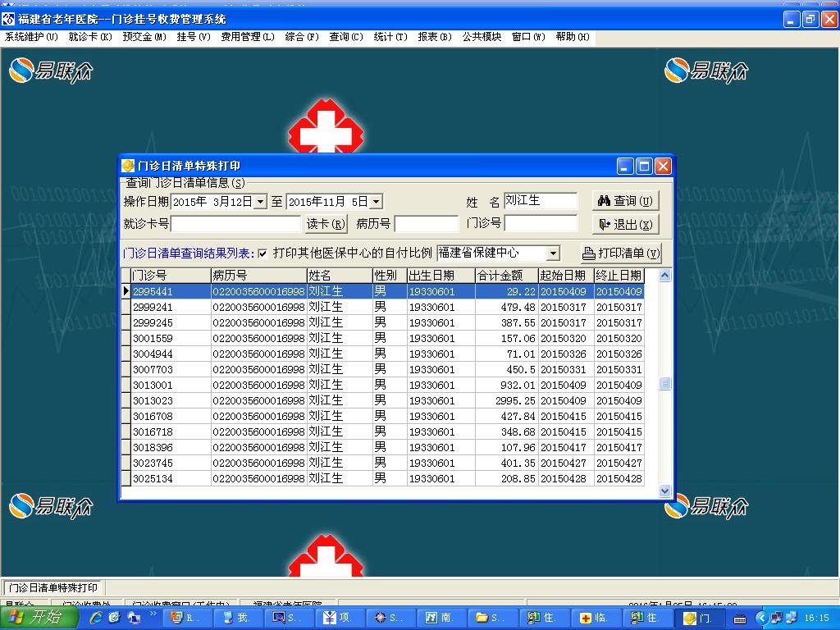Screen dimensions: 840x630
Task: Switch to taskbar item R.. window
Action: 188,619
